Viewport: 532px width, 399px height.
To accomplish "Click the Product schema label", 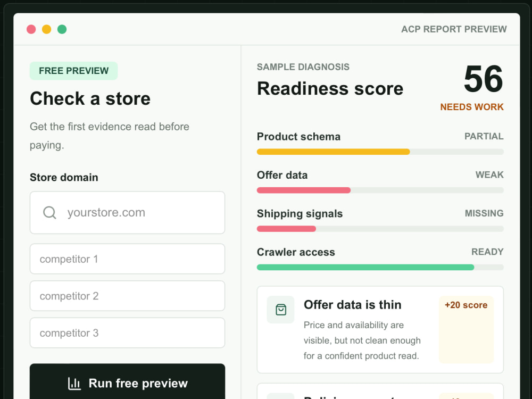I will [298, 136].
